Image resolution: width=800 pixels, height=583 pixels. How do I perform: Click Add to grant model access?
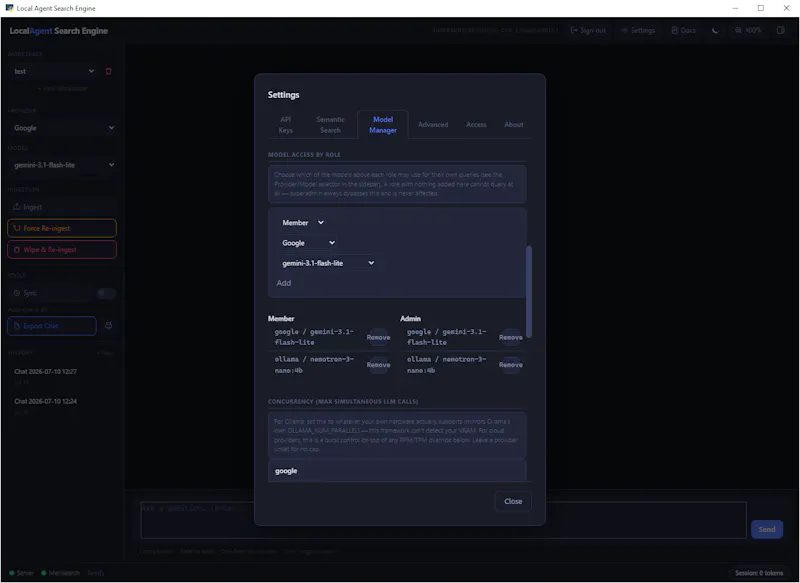[284, 283]
